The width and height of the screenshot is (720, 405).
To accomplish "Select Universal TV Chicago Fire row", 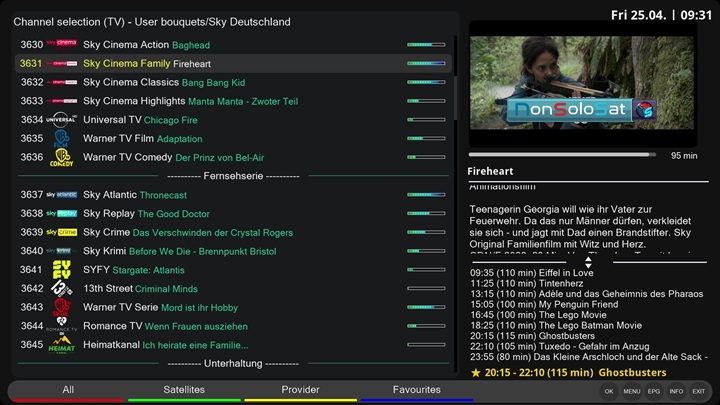I will pos(233,120).
